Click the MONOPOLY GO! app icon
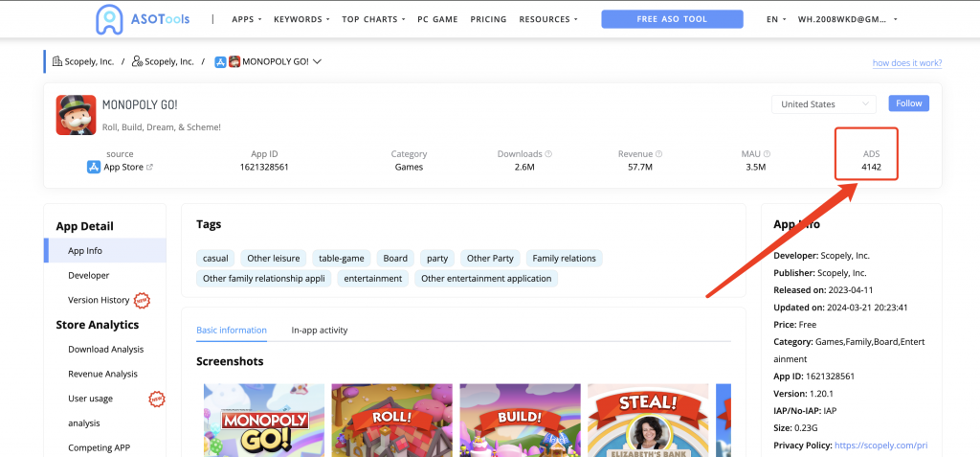The height and width of the screenshot is (457, 980). 76,115
